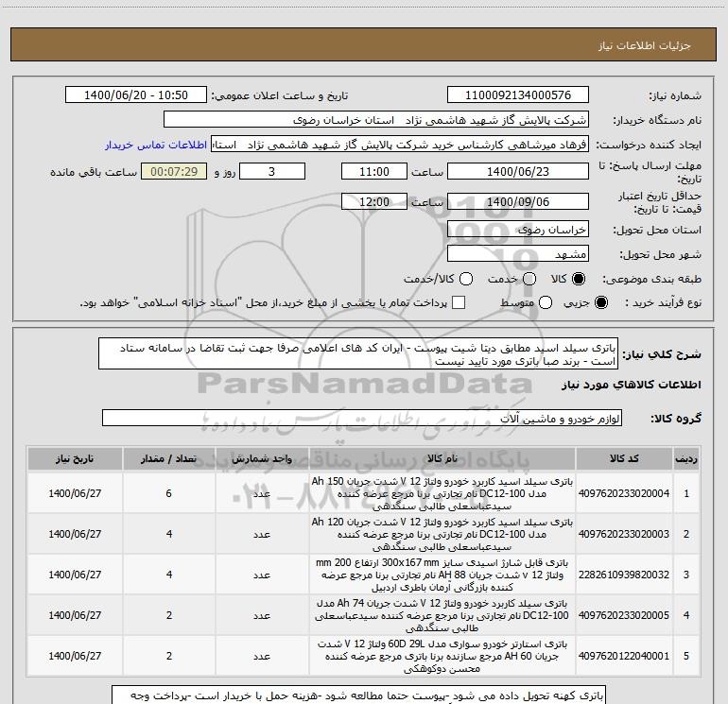Image resolution: width=728 pixels, height=704 pixels.
Task: Click the شماره نیاز field 1100092134000576
Action: point(516,96)
